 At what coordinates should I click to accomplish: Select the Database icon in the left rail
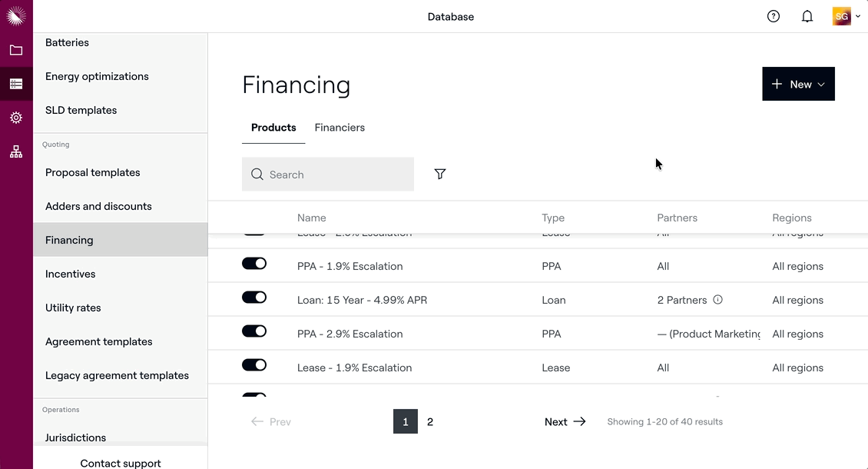pos(16,84)
